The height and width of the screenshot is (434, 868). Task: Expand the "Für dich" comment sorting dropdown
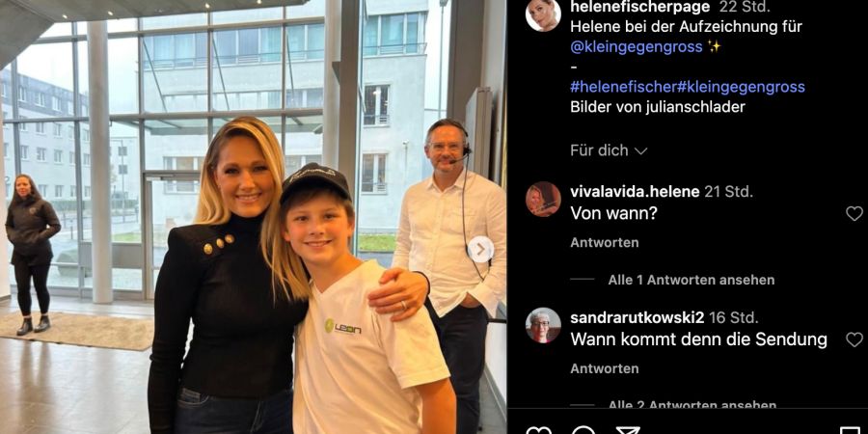(x=609, y=150)
